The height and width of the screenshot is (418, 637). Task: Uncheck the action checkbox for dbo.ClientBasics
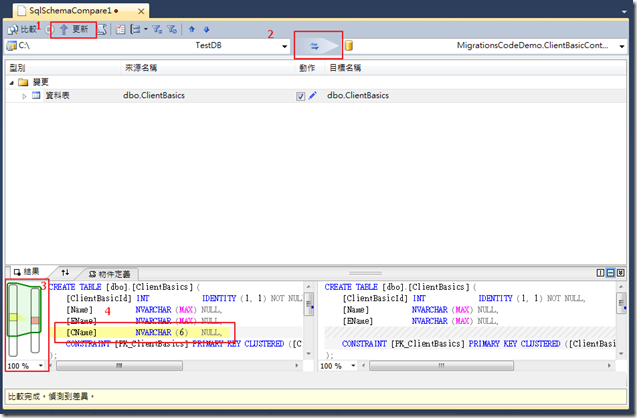(x=300, y=96)
